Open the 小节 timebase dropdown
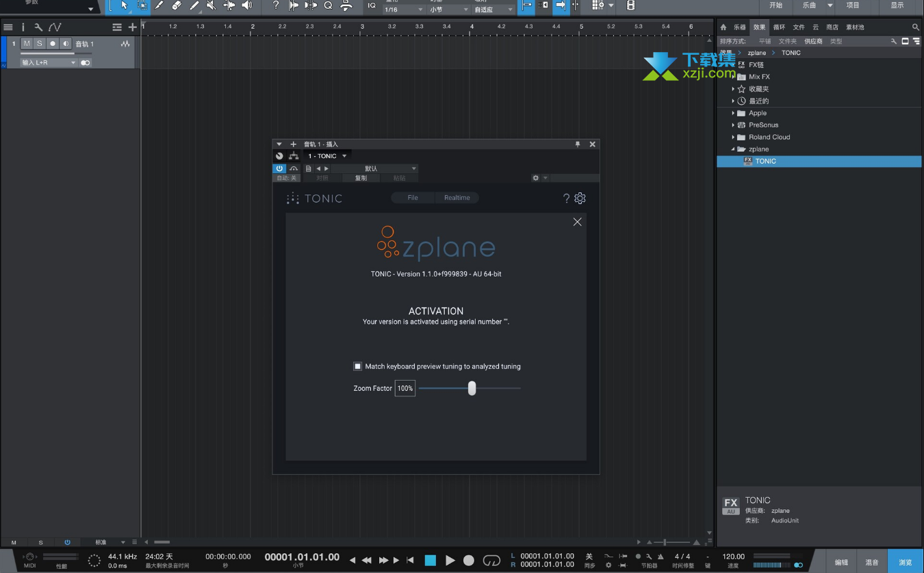The height and width of the screenshot is (573, 924). pyautogui.click(x=448, y=10)
